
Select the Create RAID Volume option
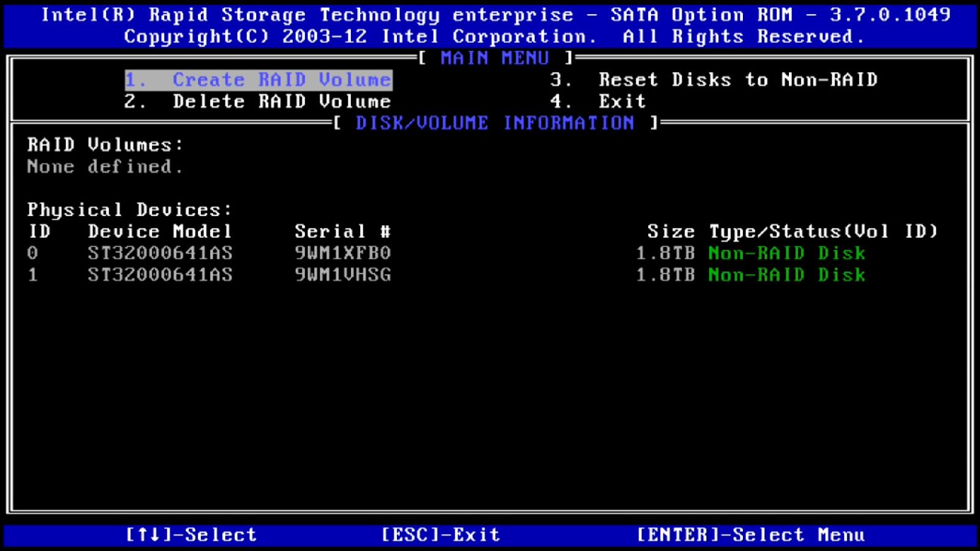(x=257, y=79)
